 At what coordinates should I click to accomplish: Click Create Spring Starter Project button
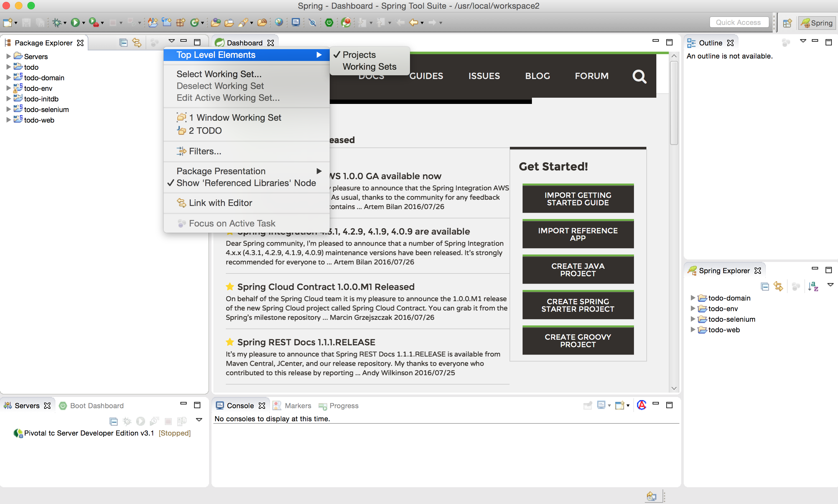coord(578,305)
